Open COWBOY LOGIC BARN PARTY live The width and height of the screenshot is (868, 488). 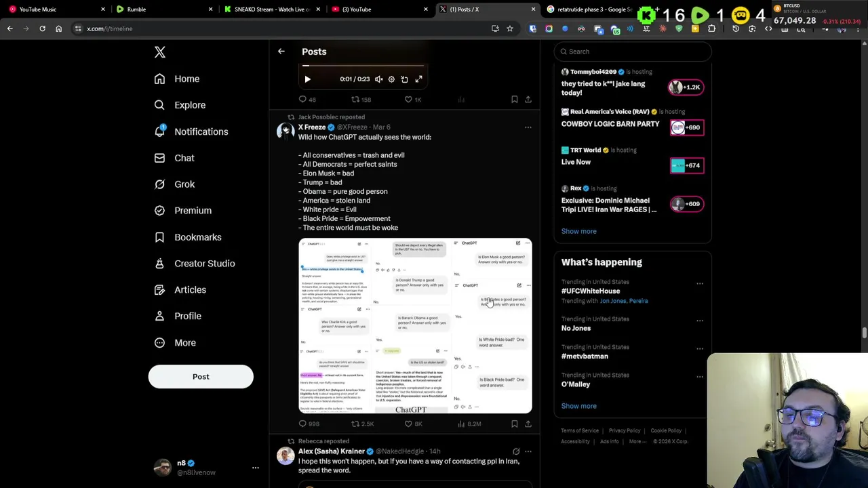pos(633,121)
